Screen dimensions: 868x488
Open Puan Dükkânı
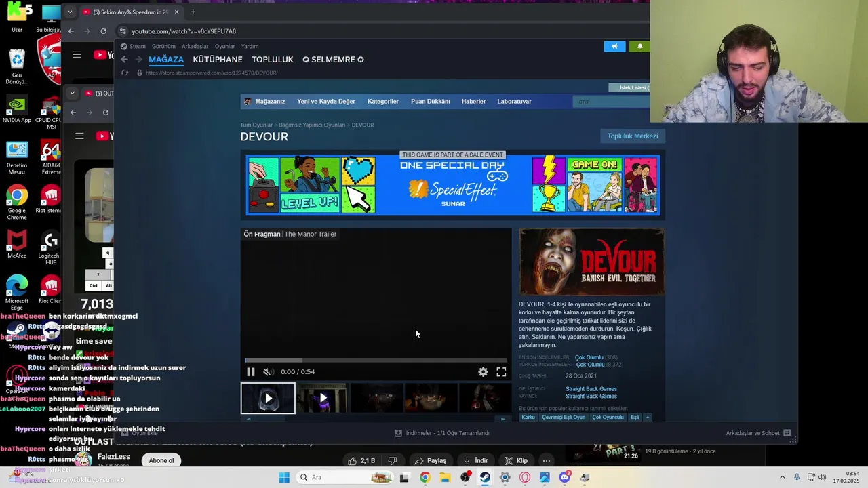click(x=431, y=101)
